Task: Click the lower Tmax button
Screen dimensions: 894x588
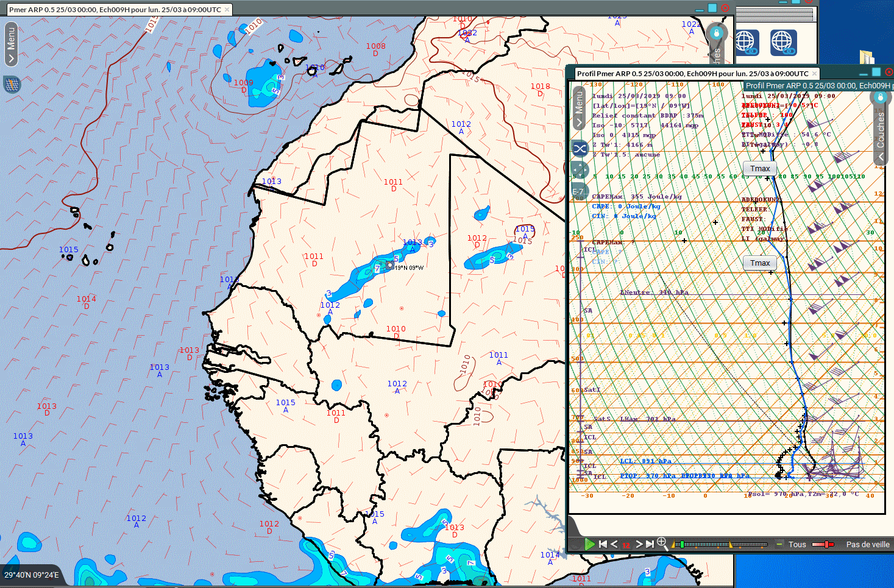Action: pos(760,263)
